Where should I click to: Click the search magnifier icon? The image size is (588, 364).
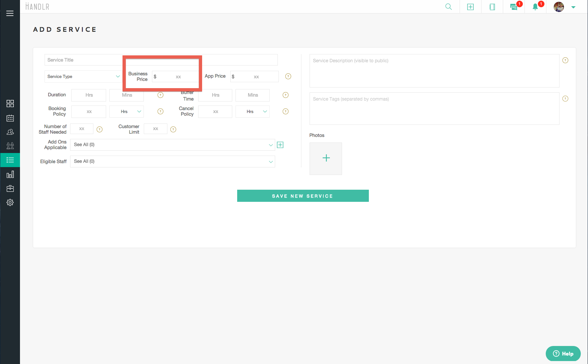[448, 7]
